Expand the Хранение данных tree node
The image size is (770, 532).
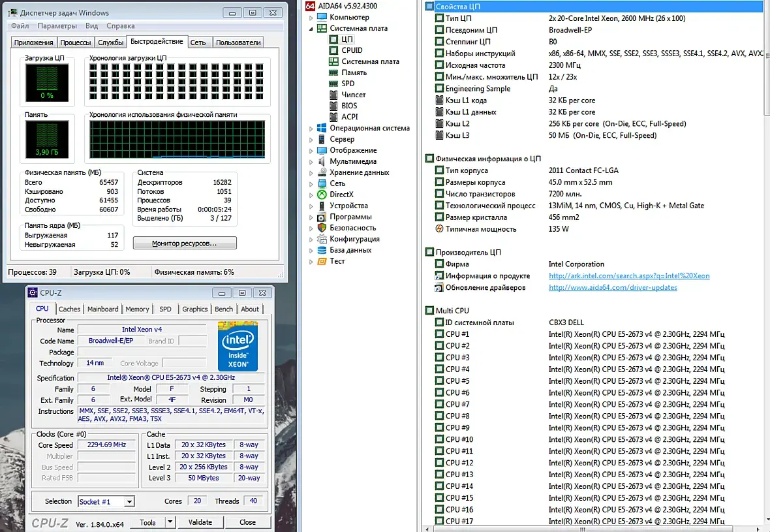311,173
